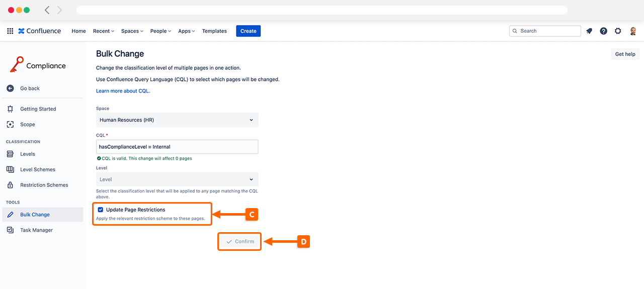Open the help question mark icon
Viewport: 644px width, 289px height.
click(603, 31)
